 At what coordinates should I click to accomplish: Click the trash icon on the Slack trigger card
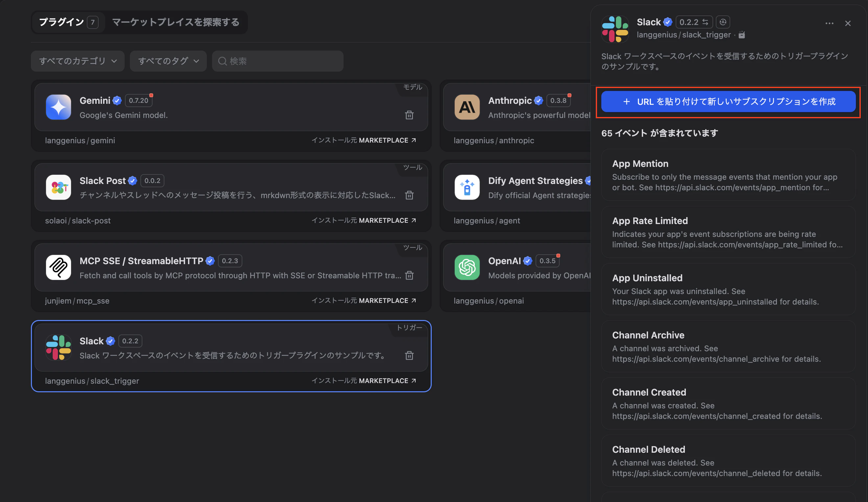[409, 355]
